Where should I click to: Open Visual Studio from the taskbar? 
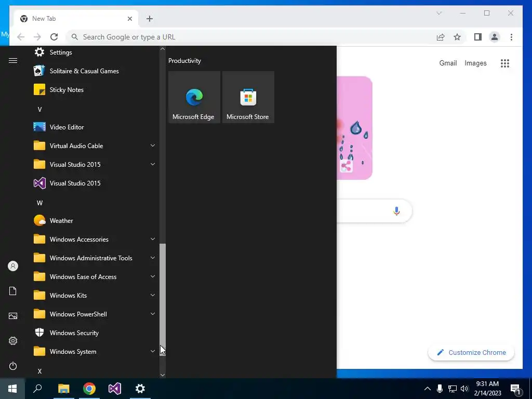pyautogui.click(x=115, y=389)
